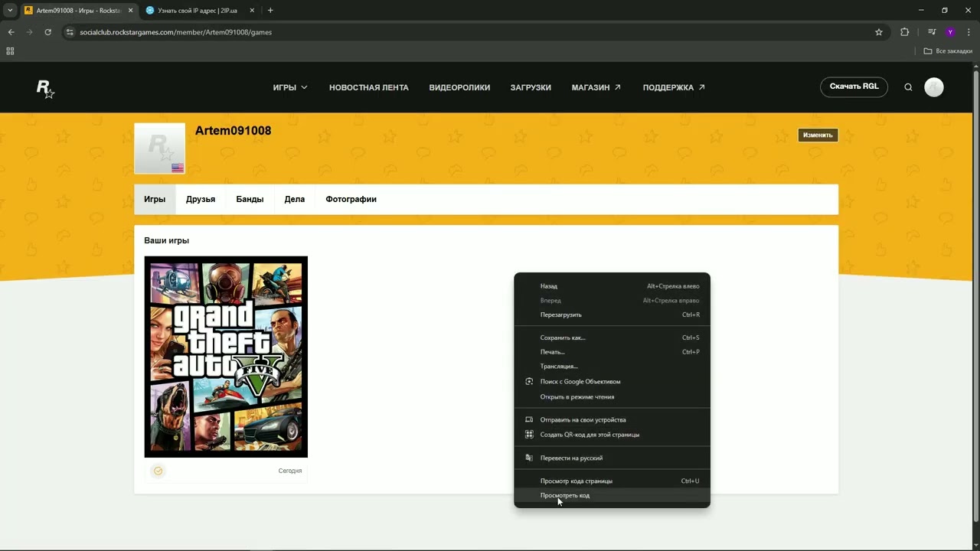
Task: Close the Artem091008 Rockstar tab
Action: 129,11
